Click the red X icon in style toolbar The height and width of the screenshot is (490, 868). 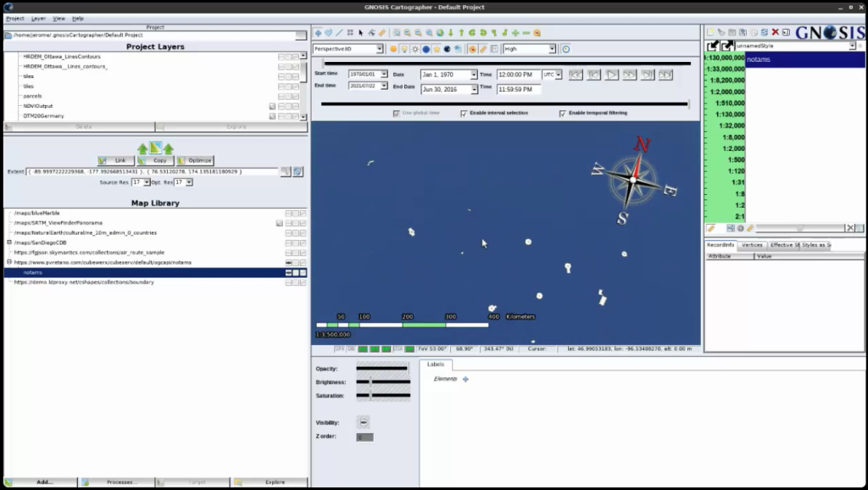pyautogui.click(x=775, y=32)
